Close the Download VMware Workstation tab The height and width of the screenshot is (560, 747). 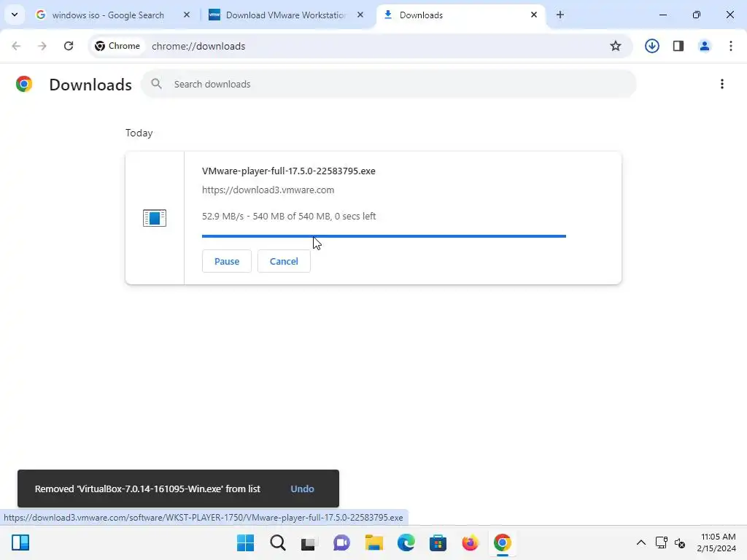click(x=360, y=15)
